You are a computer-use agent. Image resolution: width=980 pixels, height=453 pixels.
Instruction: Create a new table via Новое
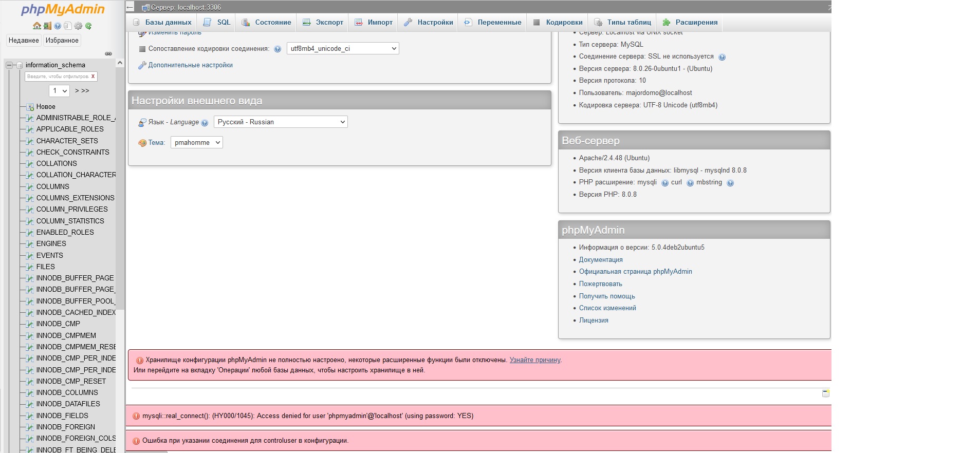[46, 107]
